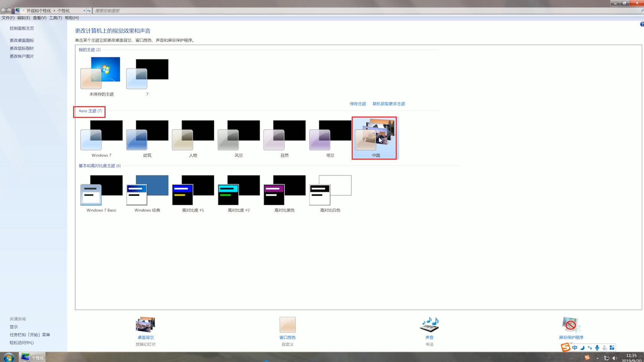Click the microphone voice input icon
This screenshot has width=644, height=362.
597,348
